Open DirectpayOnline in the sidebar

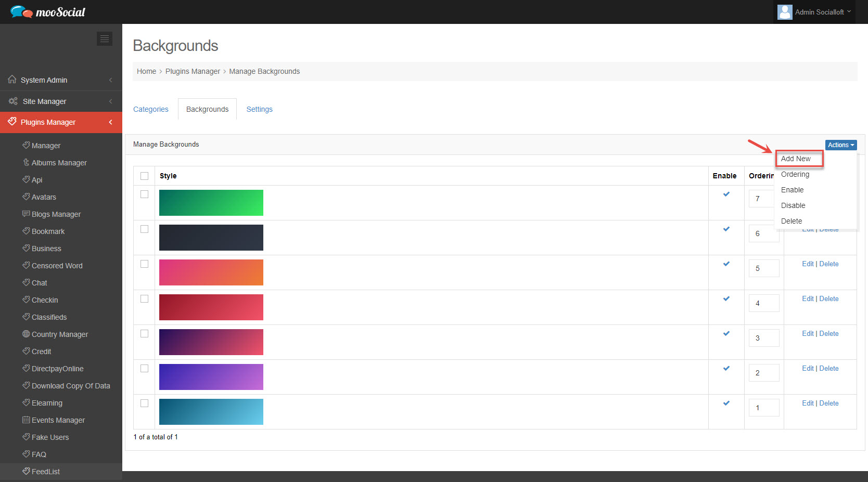pyautogui.click(x=57, y=369)
